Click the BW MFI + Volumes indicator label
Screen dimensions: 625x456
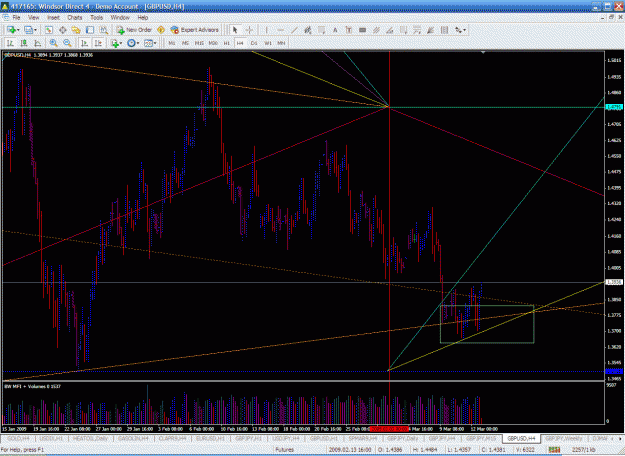click(x=32, y=387)
